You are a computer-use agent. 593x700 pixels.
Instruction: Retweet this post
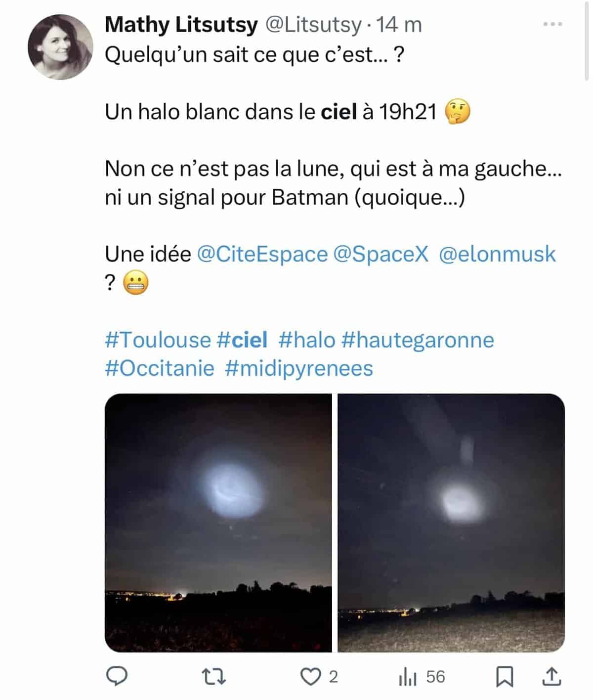click(x=215, y=677)
